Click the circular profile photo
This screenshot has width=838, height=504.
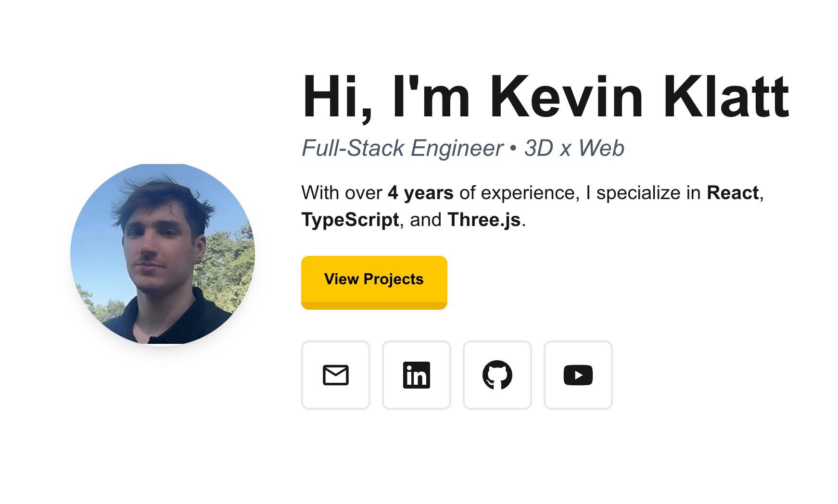click(x=163, y=254)
